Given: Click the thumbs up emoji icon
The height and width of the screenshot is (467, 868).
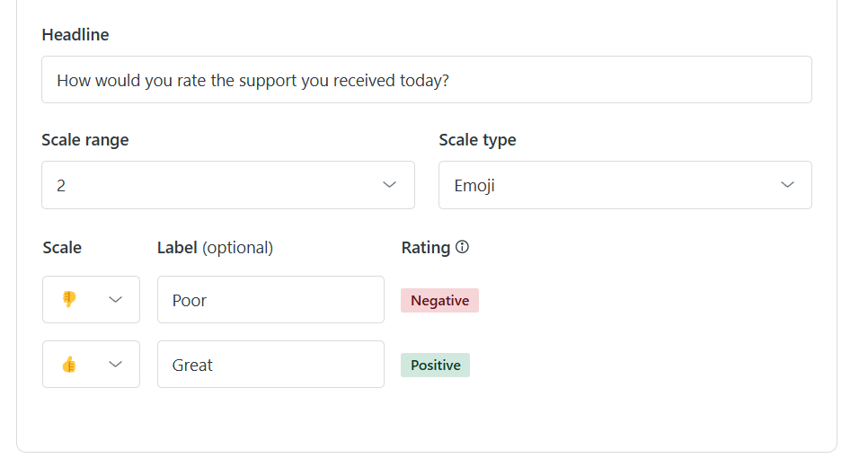Looking at the screenshot, I should point(69,364).
